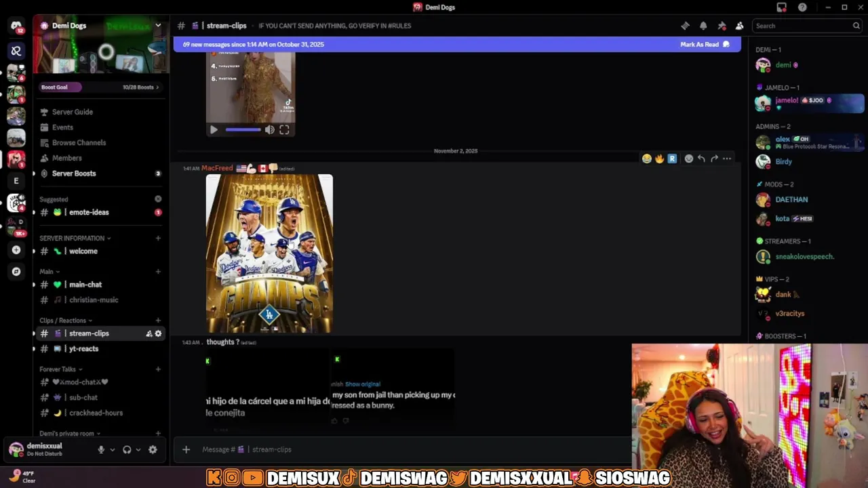
Task: Click the search magnifier icon
Action: coord(856,26)
